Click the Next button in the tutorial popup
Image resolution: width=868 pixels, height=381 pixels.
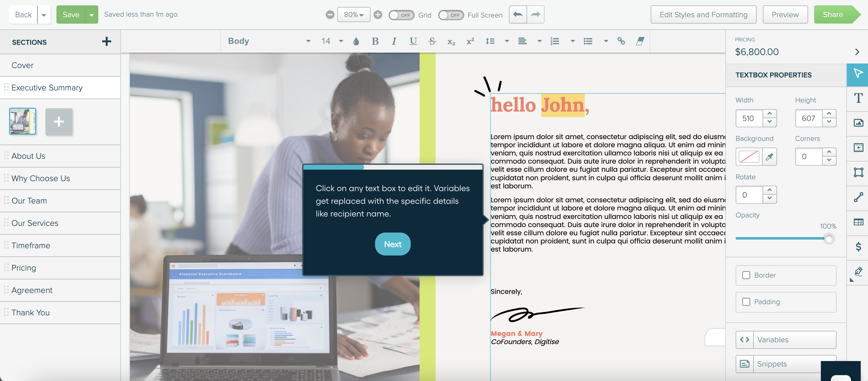click(393, 244)
